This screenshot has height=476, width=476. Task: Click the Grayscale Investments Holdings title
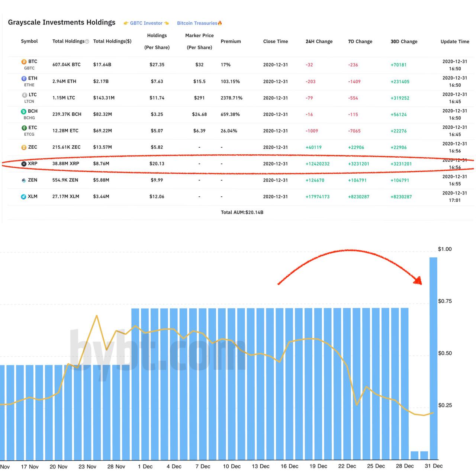click(62, 22)
